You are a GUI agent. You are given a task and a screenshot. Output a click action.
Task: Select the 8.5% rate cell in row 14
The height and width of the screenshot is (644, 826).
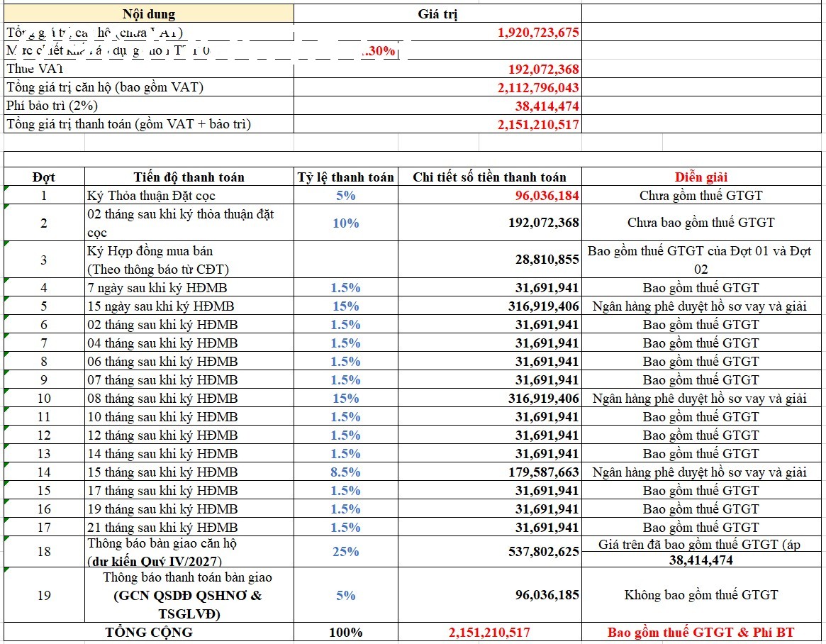[x=345, y=472]
